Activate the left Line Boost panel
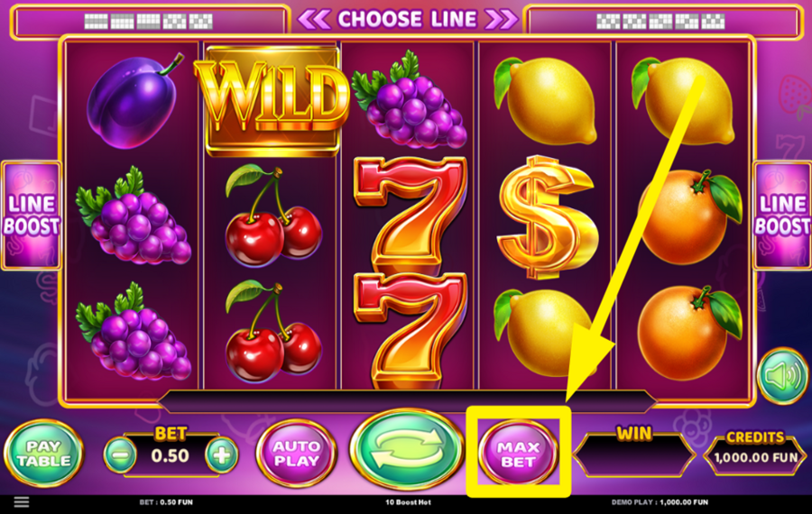Image resolution: width=812 pixels, height=514 pixels. click(31, 216)
